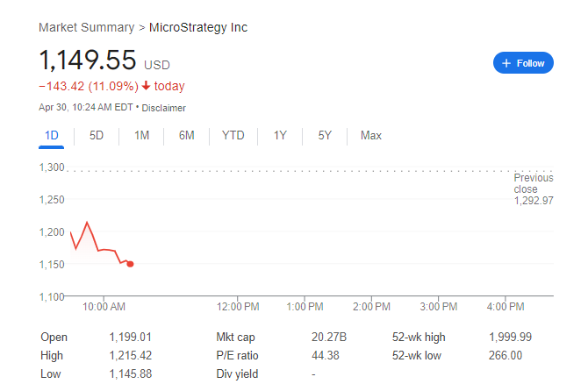The width and height of the screenshot is (588, 384).
Task: Open the YTD chart view
Action: pos(233,136)
